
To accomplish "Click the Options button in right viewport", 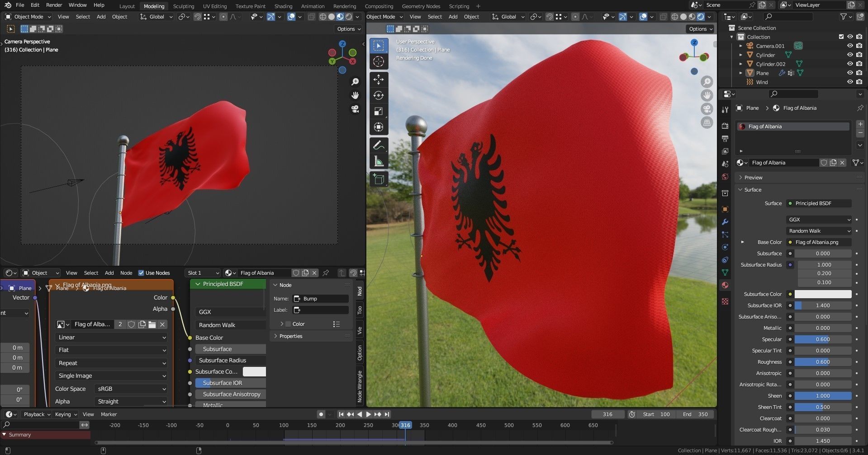I will pos(700,29).
